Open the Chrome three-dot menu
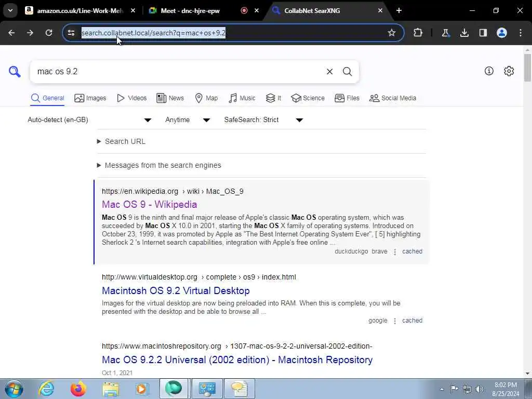532x399 pixels. (x=521, y=33)
